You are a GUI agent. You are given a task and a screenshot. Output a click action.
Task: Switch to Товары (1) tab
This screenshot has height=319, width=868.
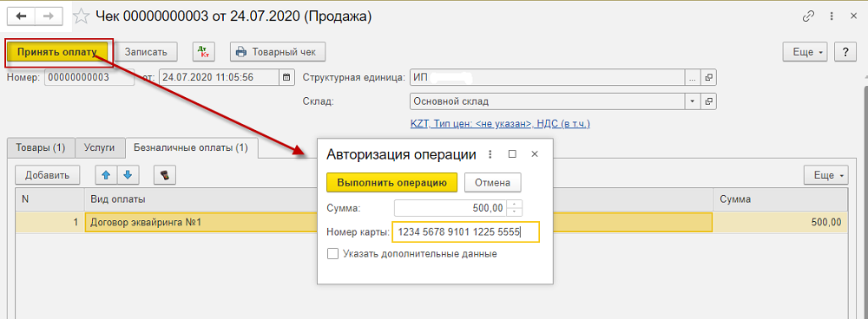coord(41,147)
